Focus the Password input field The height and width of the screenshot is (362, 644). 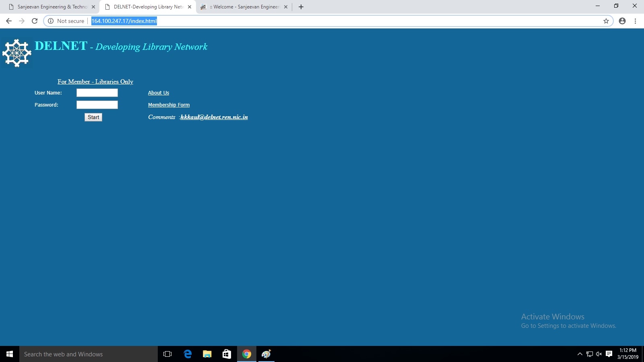tap(97, 105)
